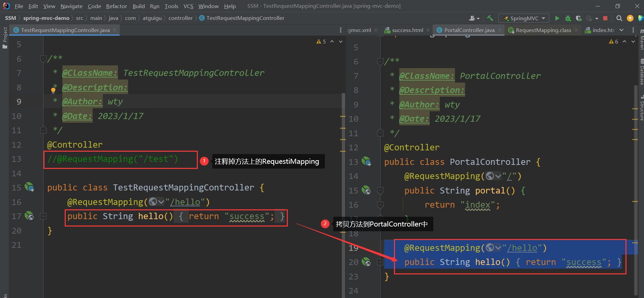This screenshot has height=298, width=644.
Task: Click the atguigu breadcrumb segment
Action: [x=152, y=18]
